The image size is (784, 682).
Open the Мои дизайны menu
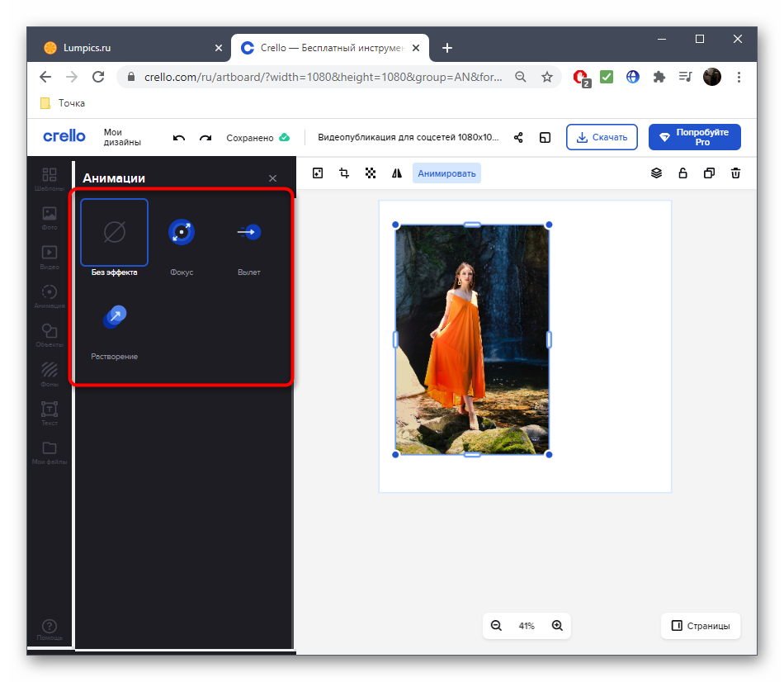coord(122,137)
